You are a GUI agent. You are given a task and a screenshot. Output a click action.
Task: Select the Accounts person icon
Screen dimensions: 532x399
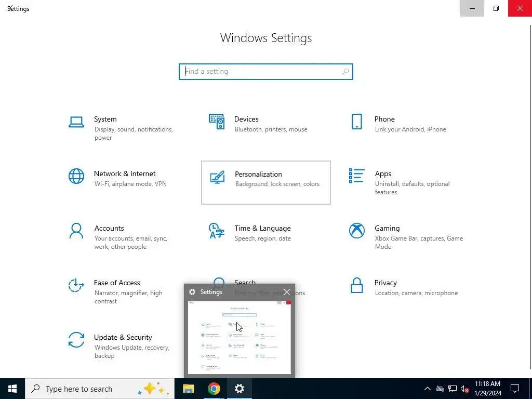76,231
